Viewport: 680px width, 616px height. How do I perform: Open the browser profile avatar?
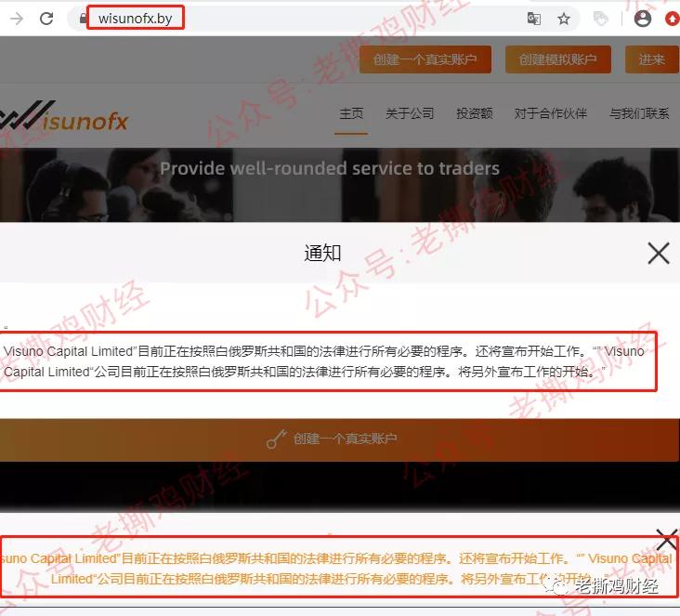(642, 19)
